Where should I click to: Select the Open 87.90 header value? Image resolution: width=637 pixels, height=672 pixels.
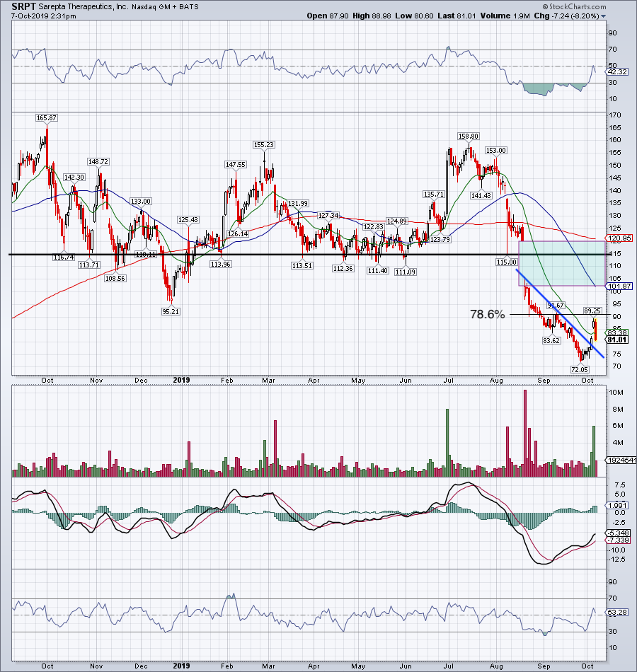[328, 16]
